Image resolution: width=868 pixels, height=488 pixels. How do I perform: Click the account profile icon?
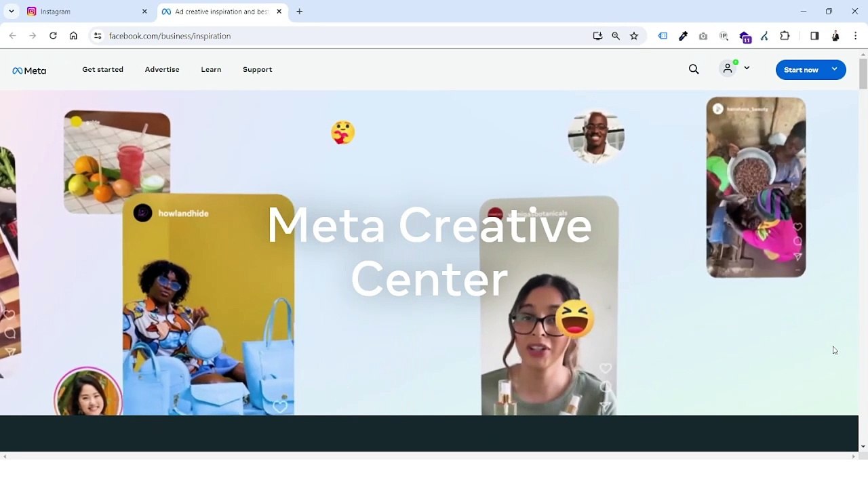point(728,68)
